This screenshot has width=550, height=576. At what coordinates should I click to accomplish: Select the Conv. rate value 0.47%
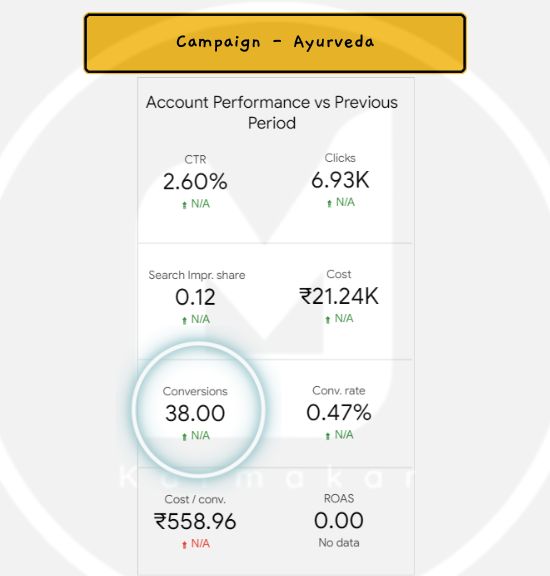339,412
